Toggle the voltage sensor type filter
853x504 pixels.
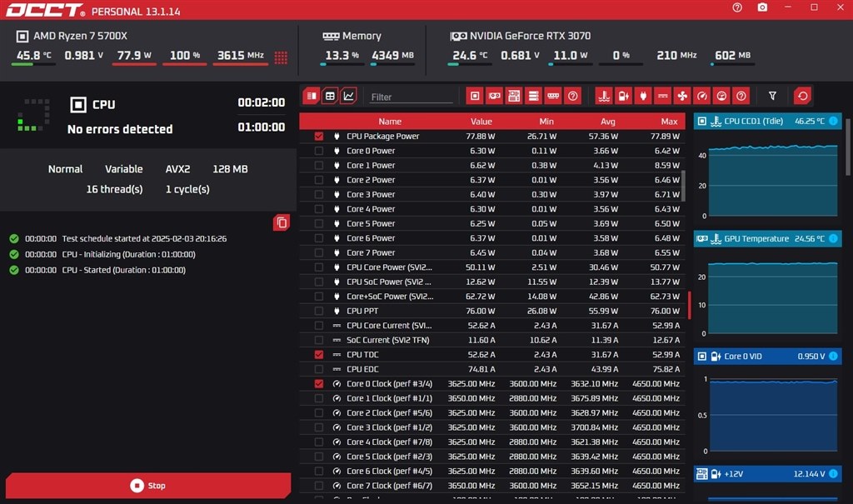[623, 97]
